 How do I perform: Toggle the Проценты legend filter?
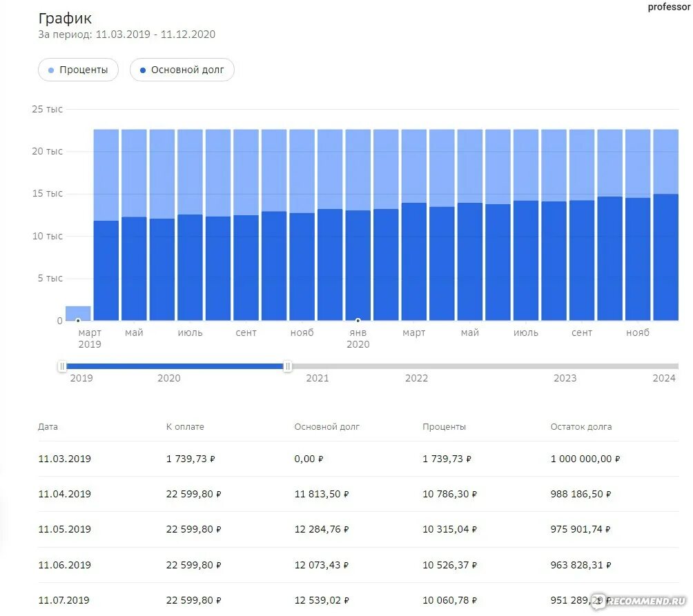(x=78, y=70)
